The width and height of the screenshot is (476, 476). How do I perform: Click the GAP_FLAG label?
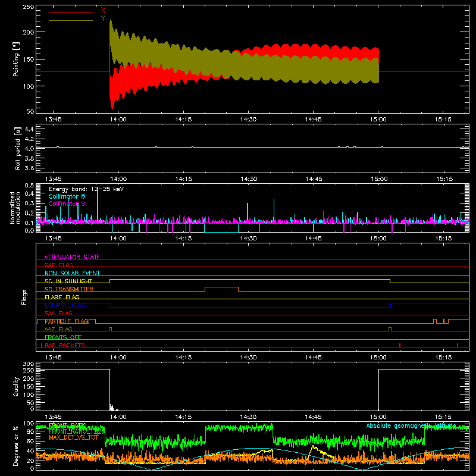58,265
